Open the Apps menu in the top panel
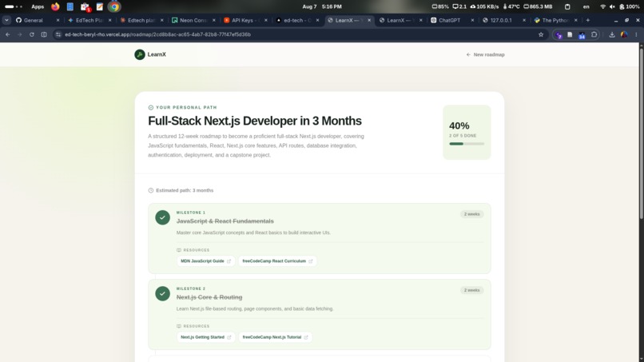The height and width of the screenshot is (362, 644). tap(38, 6)
